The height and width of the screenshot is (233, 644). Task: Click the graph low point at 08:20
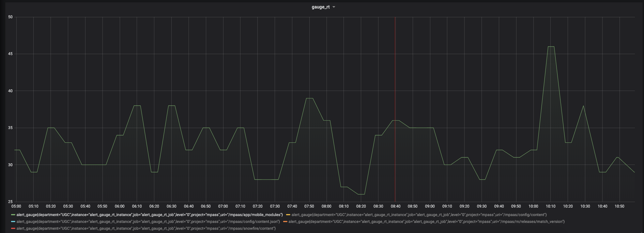361,194
